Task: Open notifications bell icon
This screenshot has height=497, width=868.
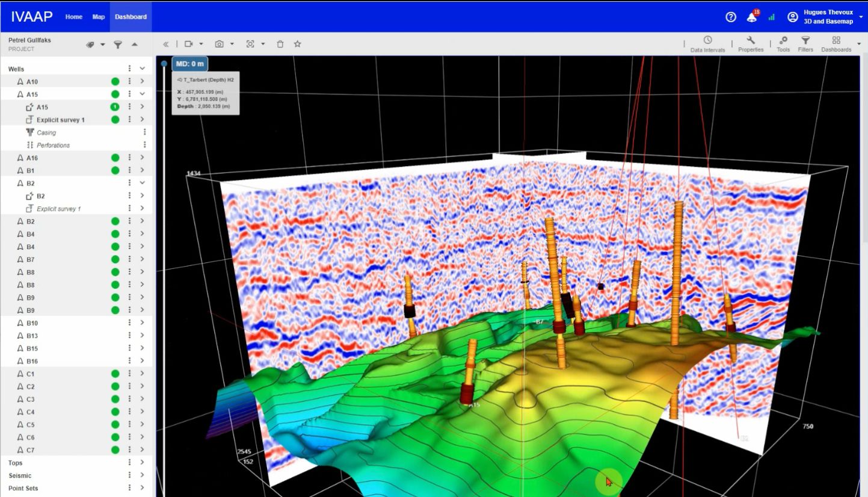Action: coord(752,17)
